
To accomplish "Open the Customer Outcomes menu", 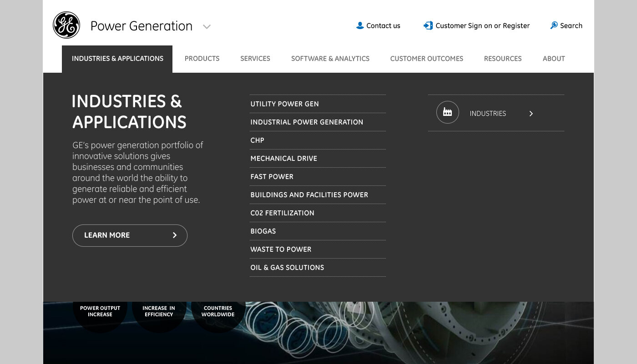I will 427,59.
